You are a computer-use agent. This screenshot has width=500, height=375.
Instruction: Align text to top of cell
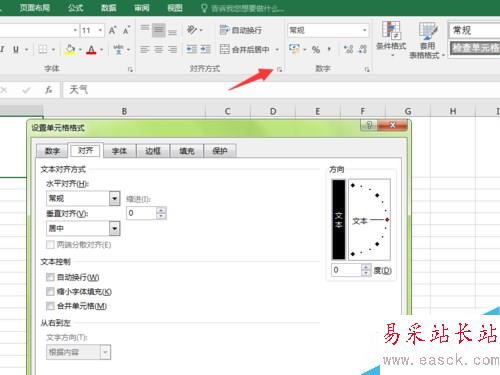coord(144,30)
